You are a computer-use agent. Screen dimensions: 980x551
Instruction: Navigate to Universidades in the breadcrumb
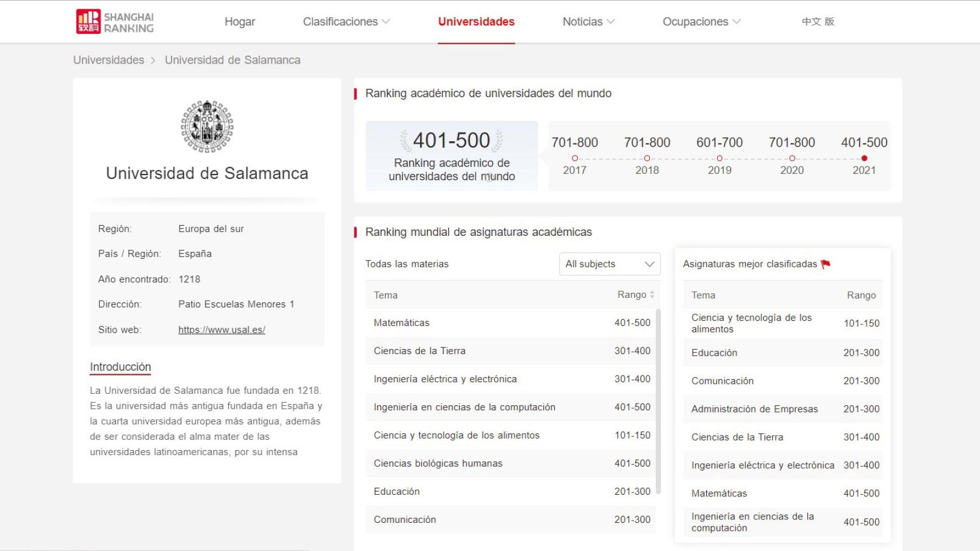pos(108,60)
